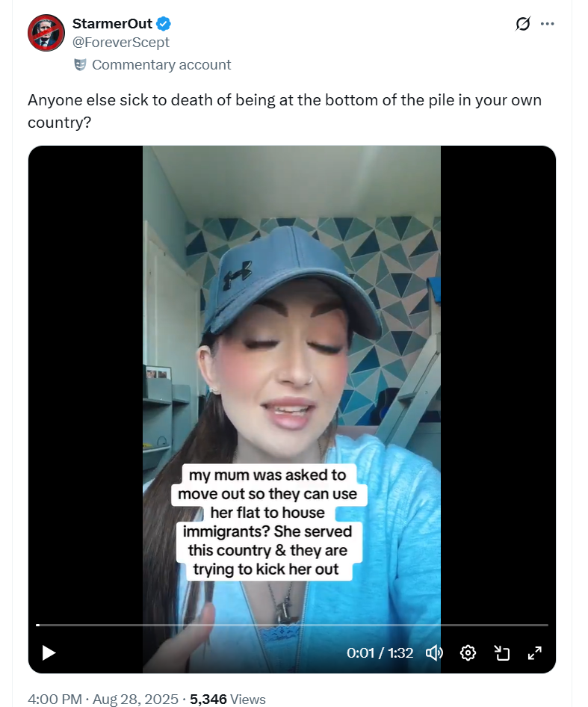The height and width of the screenshot is (707, 588).
Task: Mute the video sound
Action: pyautogui.click(x=434, y=652)
